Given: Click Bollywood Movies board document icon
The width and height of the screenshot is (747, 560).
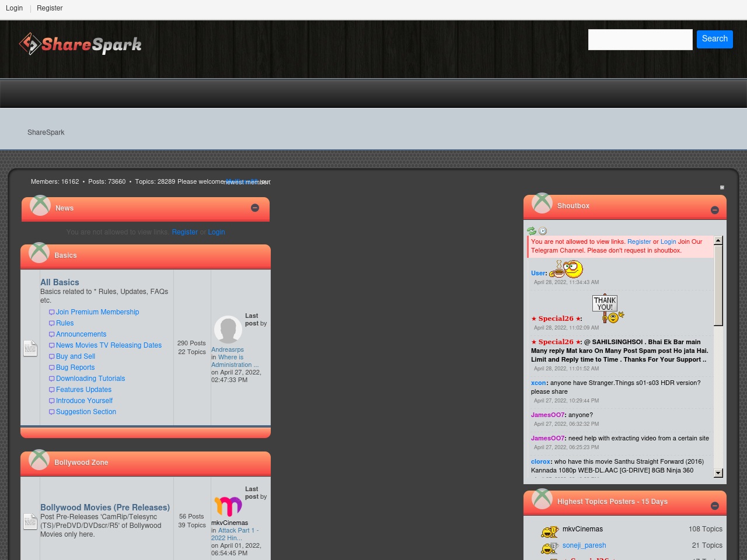Looking at the screenshot, I should click(x=30, y=521).
